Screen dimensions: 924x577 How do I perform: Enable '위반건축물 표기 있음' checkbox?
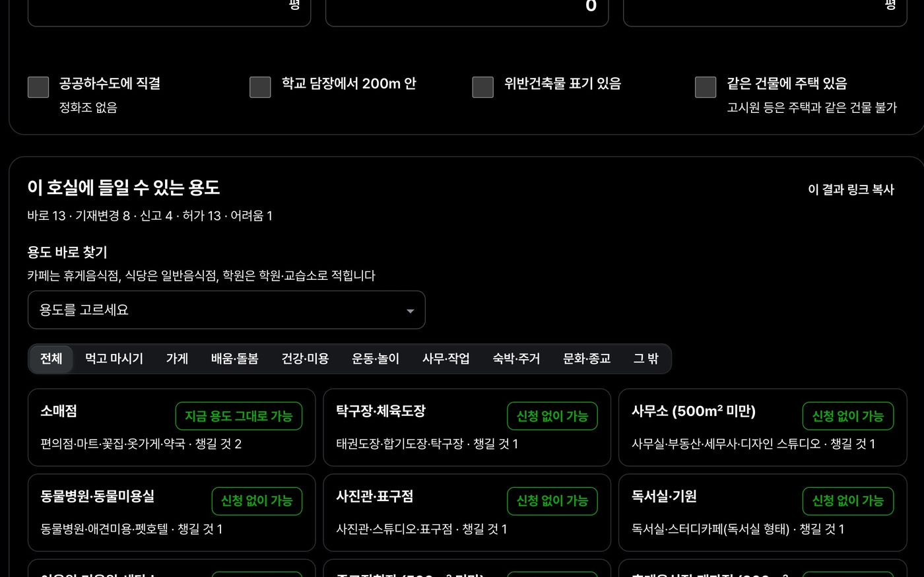click(482, 87)
